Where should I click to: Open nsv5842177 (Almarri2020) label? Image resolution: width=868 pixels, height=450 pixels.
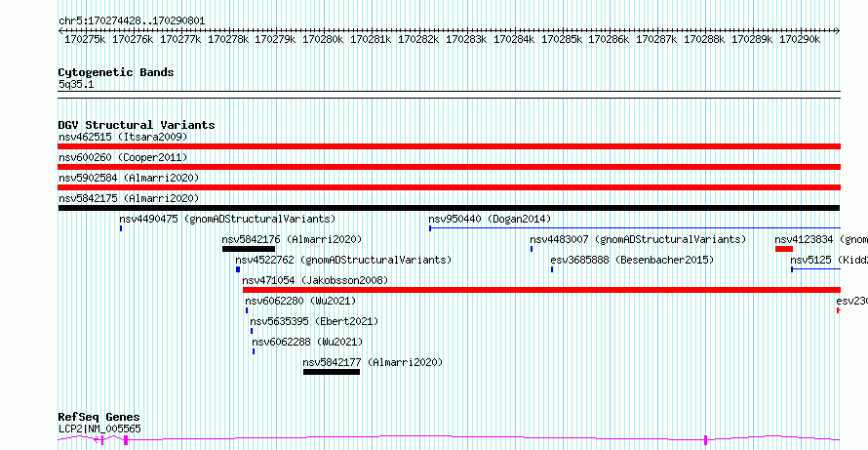click(374, 362)
